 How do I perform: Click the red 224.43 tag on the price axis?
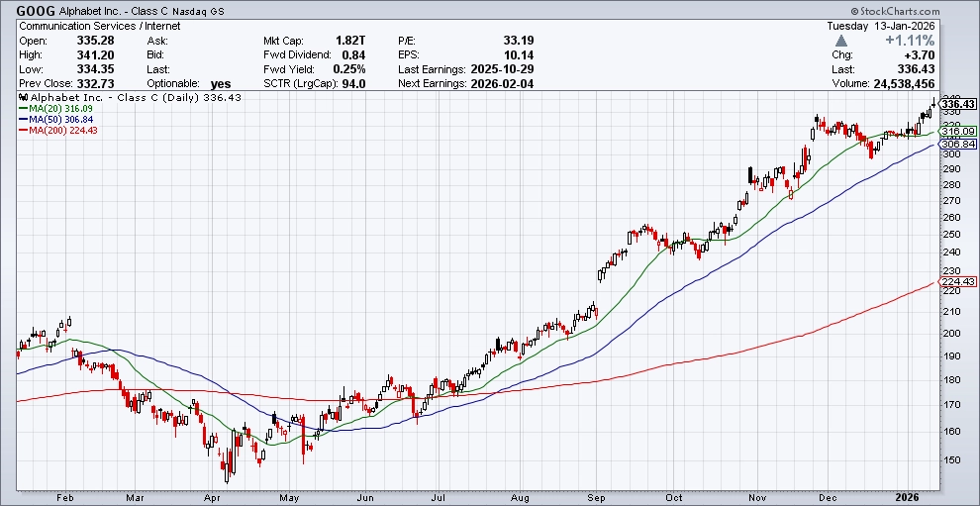[957, 282]
